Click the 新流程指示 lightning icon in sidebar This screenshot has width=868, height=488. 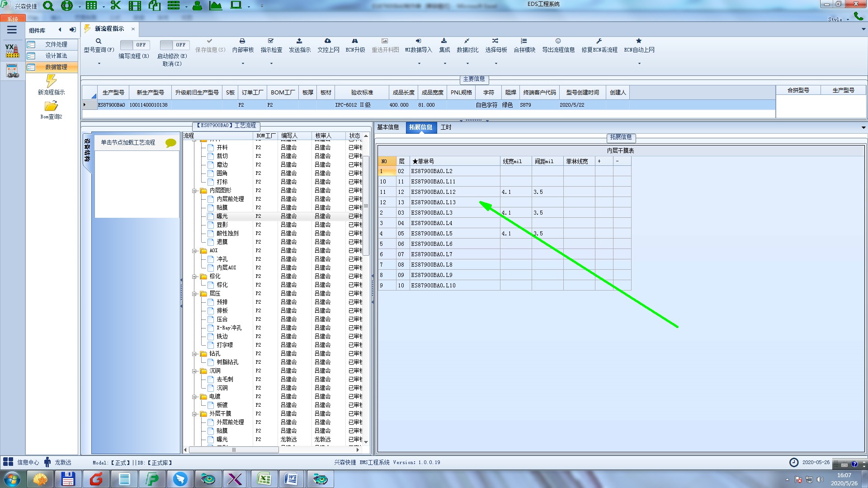[51, 81]
